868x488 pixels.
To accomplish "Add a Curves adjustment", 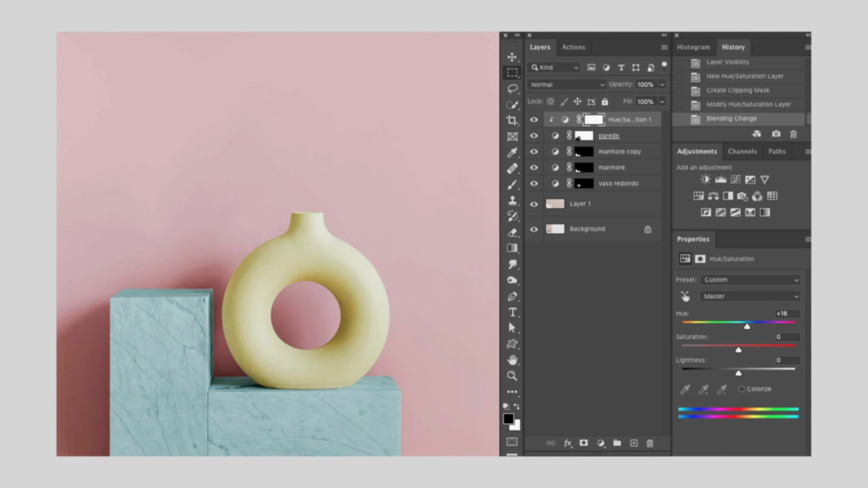I will pos(735,180).
